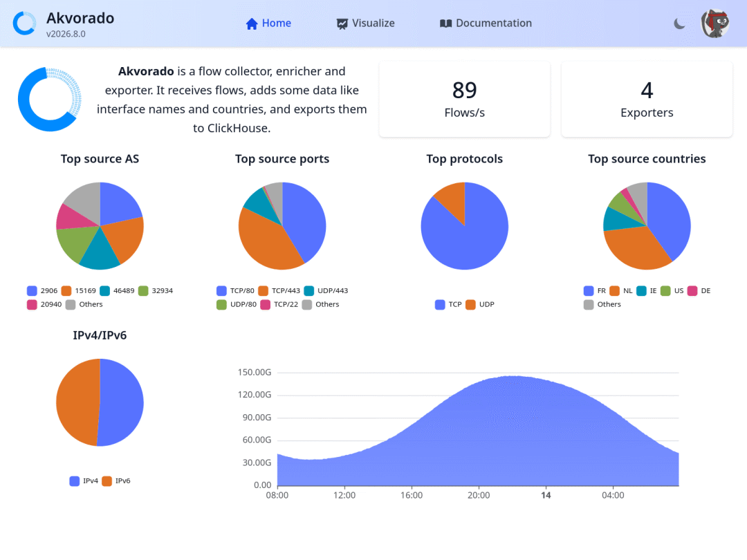Toggle the UDP/80 legend entry
Image resolution: width=747 pixels, height=560 pixels.
pyautogui.click(x=237, y=304)
